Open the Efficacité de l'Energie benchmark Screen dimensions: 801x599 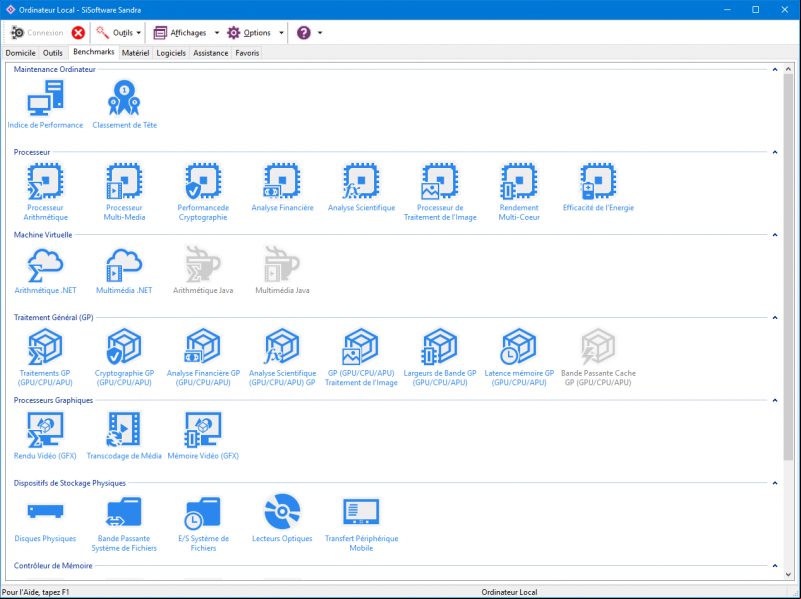[x=598, y=187]
